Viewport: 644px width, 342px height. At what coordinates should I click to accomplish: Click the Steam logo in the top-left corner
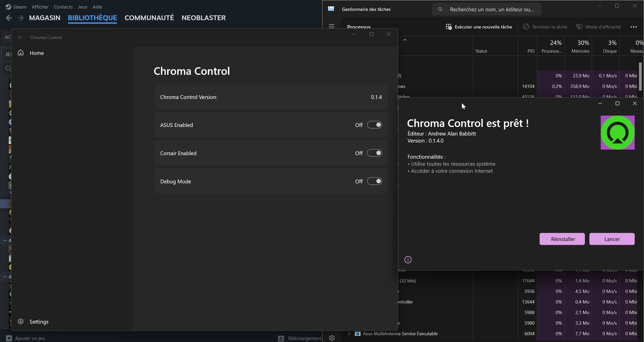(x=8, y=7)
